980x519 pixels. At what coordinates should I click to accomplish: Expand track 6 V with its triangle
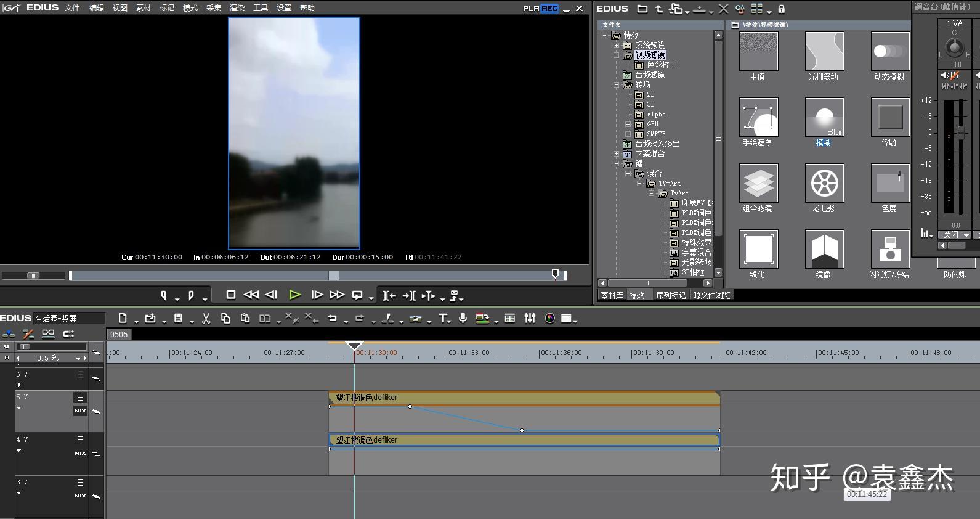(x=19, y=385)
